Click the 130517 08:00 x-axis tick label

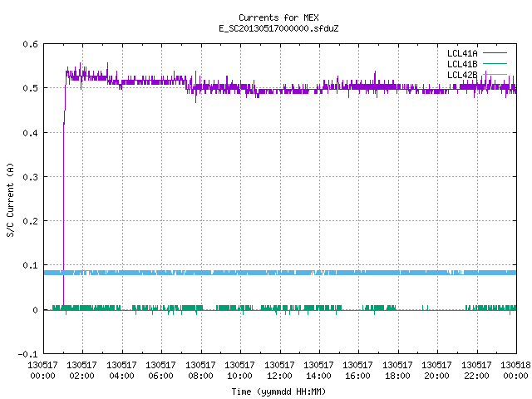click(200, 371)
